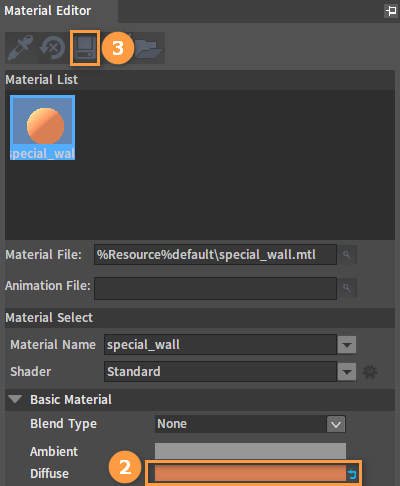
Task: Browse for Material File with search icon
Action: 347,255
